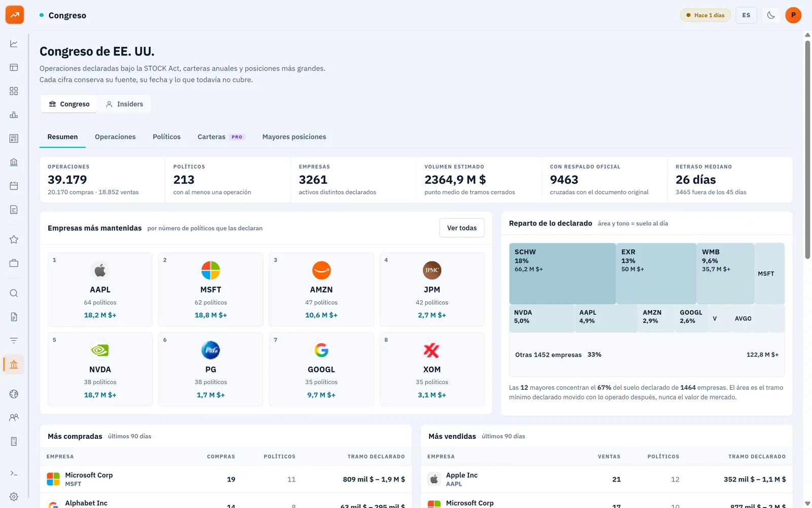Switch to Insiders segment

click(x=124, y=104)
